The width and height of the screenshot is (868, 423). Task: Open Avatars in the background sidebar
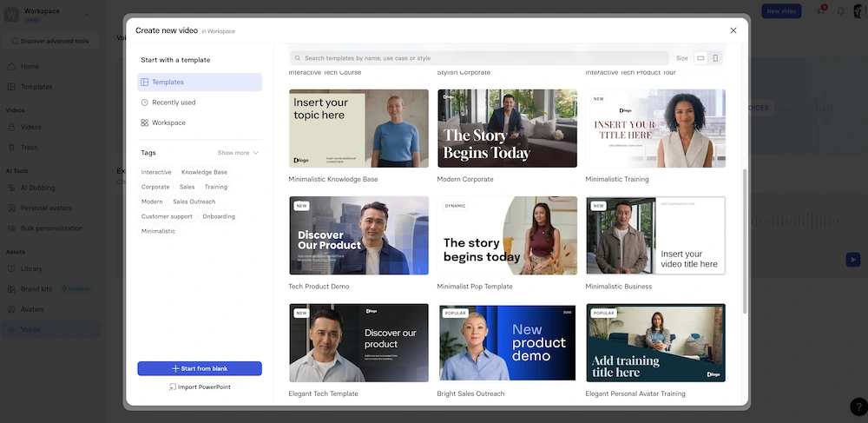coord(50,309)
